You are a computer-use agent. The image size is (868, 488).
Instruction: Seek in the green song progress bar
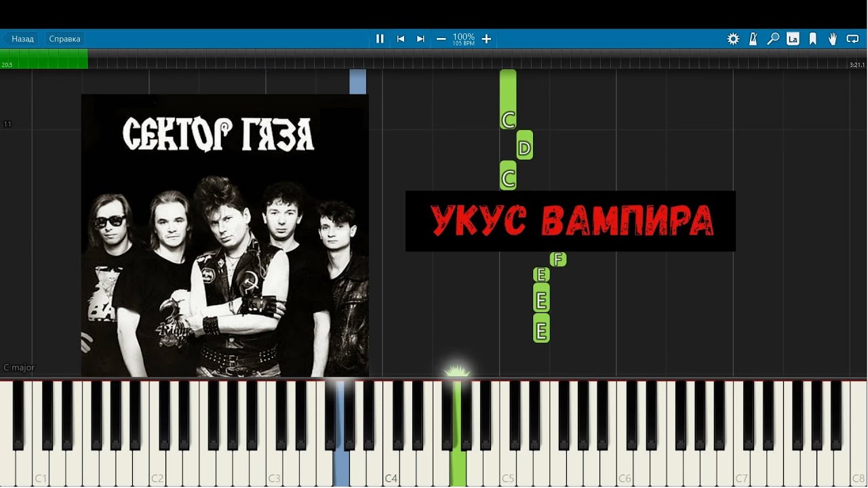tap(44, 59)
